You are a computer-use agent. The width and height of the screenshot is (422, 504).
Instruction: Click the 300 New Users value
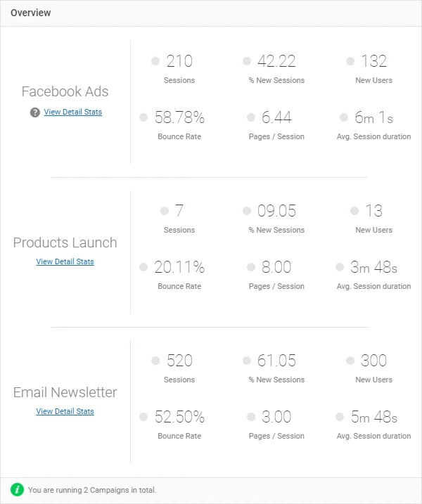(x=373, y=361)
